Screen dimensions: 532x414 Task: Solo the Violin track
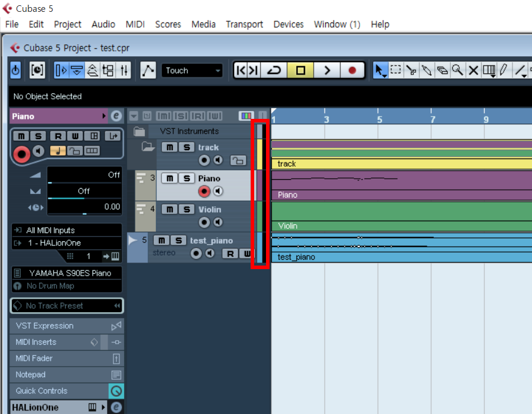coord(187,209)
